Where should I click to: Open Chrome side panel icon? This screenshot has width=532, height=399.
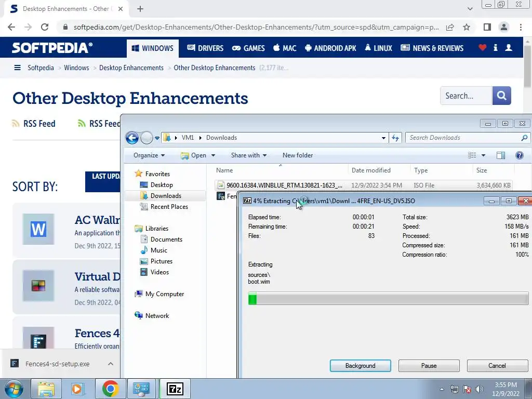[487, 27]
